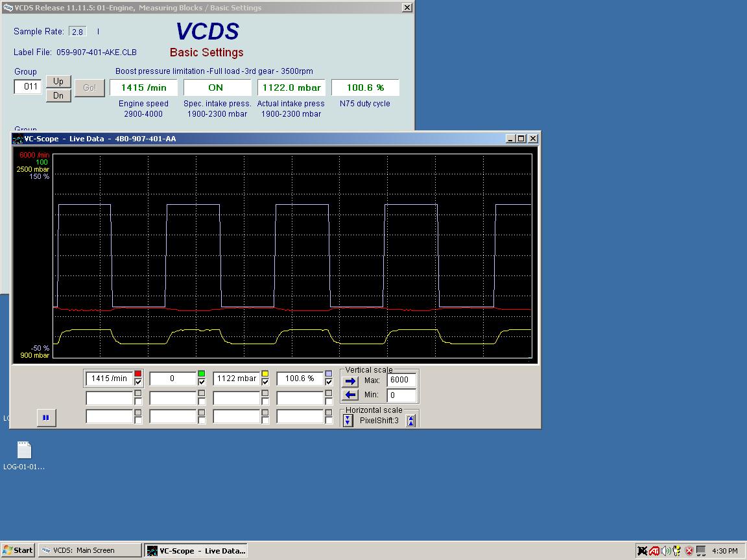Viewport: 747px width, 560px height.
Task: Click the red color swatch for engine speed
Action: click(138, 374)
